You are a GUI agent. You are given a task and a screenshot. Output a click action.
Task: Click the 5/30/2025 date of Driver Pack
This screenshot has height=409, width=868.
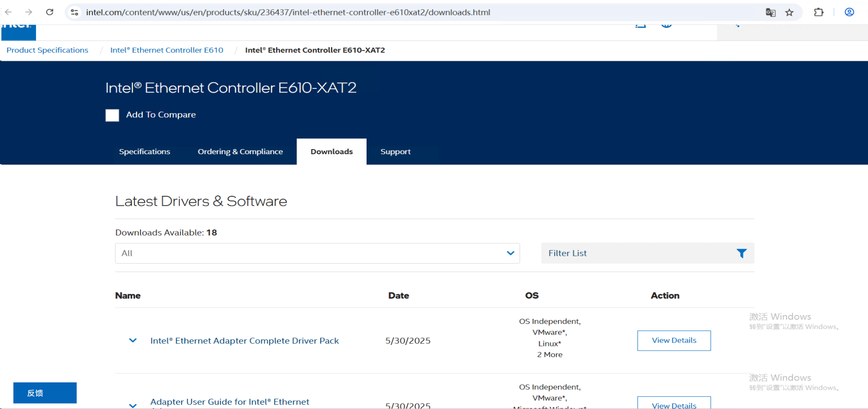[x=408, y=341]
